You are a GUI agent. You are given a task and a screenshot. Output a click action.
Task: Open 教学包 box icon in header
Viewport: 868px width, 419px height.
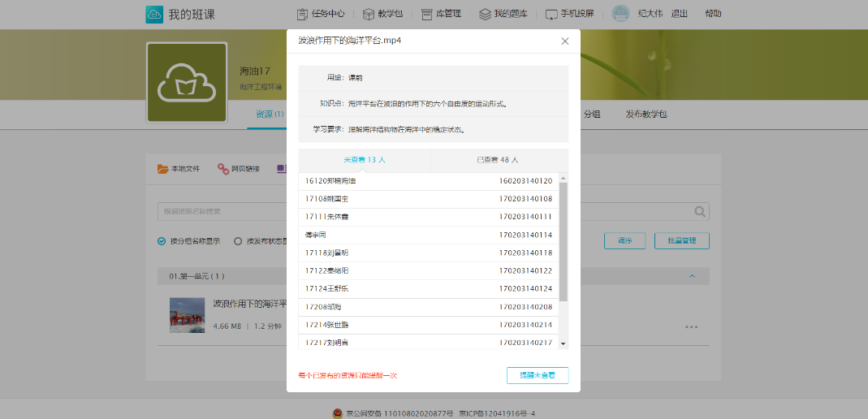pyautogui.click(x=369, y=14)
